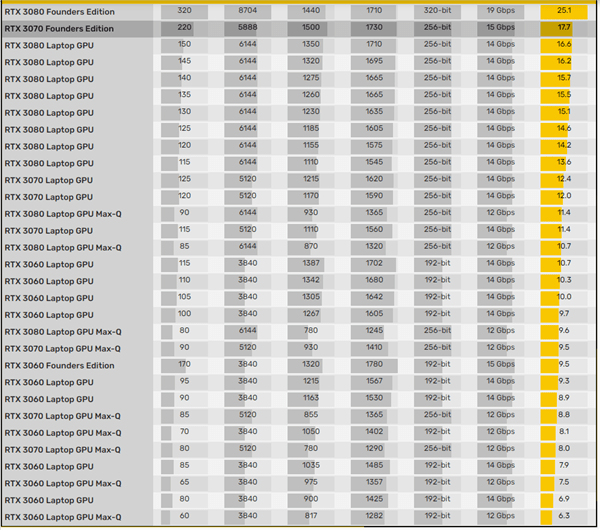The height and width of the screenshot is (530, 600).
Task: Click the RTX 3060 Founders Edition row label
Action: point(59,365)
